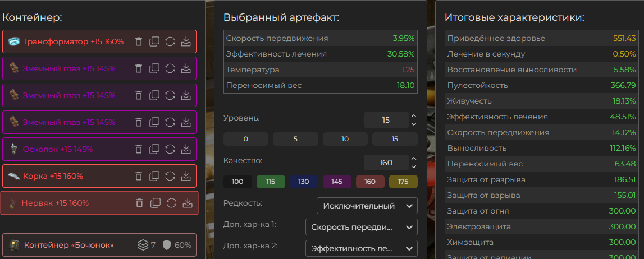Choose the green 115 quality swatch
This screenshot has height=259, width=644.
click(x=271, y=182)
